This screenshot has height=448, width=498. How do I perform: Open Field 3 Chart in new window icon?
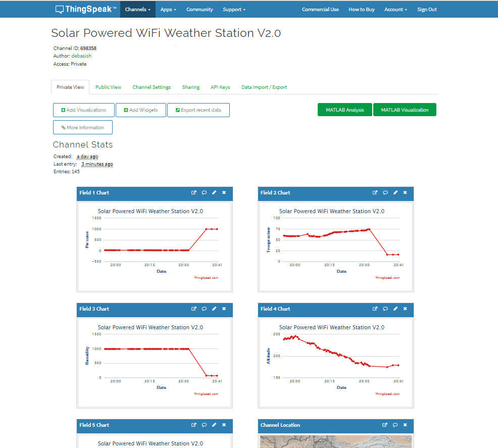(x=194, y=309)
